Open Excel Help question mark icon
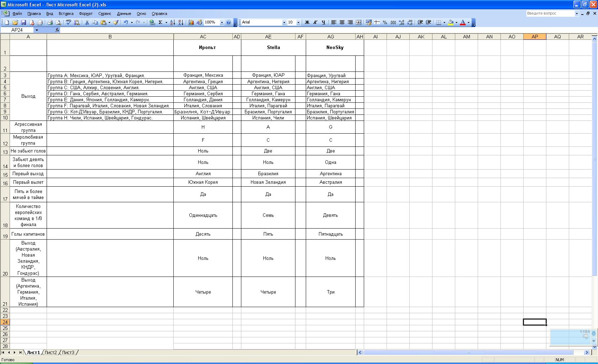This screenshot has height=364, width=598. [229, 22]
